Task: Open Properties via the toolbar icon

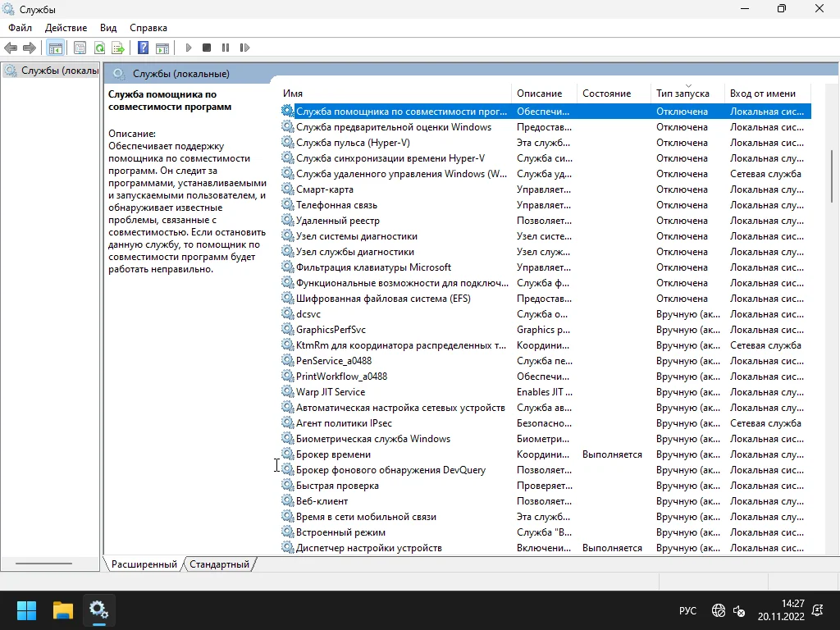Action: pyautogui.click(x=80, y=48)
